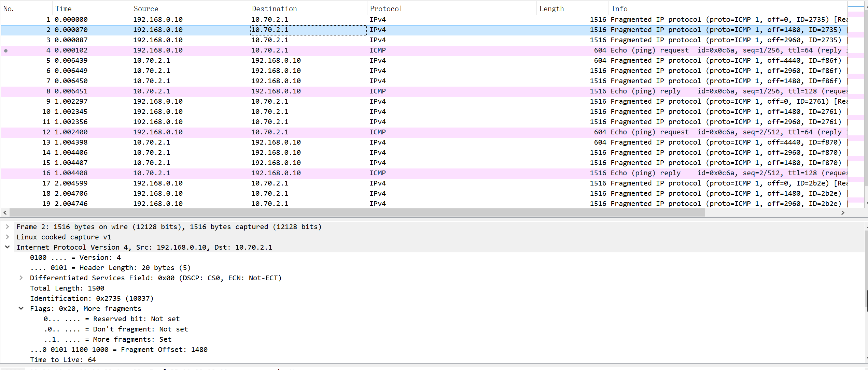
Task: Select the Time to Live: 64 line
Action: pos(63,360)
